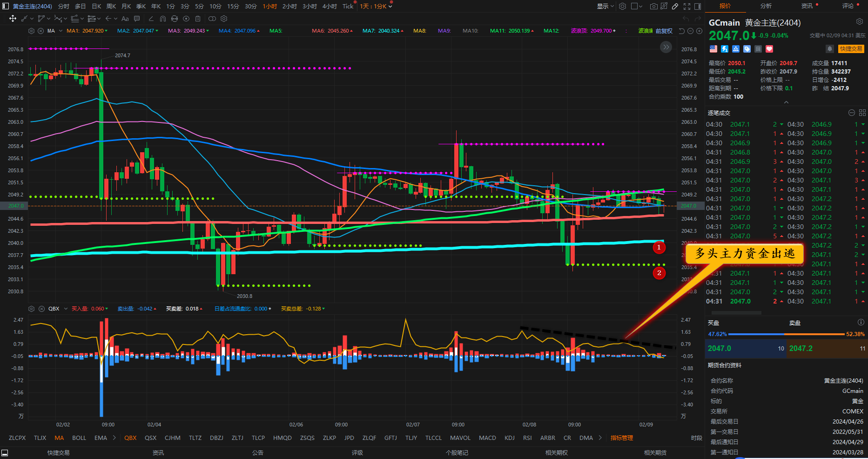Select the MACD indicator

pyautogui.click(x=487, y=438)
